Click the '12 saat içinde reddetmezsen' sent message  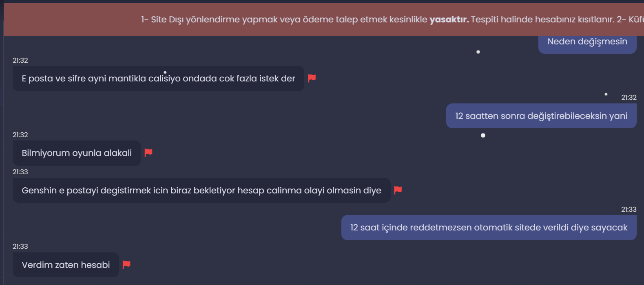(x=489, y=228)
